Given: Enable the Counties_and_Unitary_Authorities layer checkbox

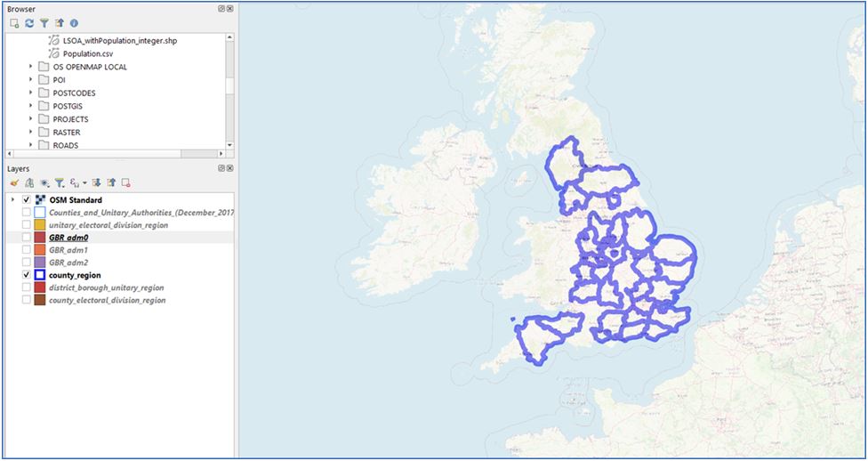Looking at the screenshot, I should click(26, 212).
